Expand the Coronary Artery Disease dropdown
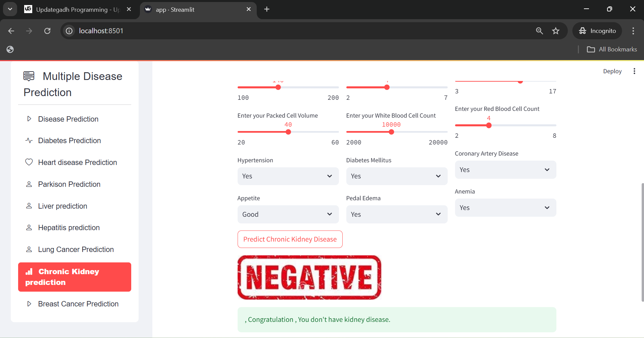Viewport: 644px width, 338px height. [x=505, y=170]
